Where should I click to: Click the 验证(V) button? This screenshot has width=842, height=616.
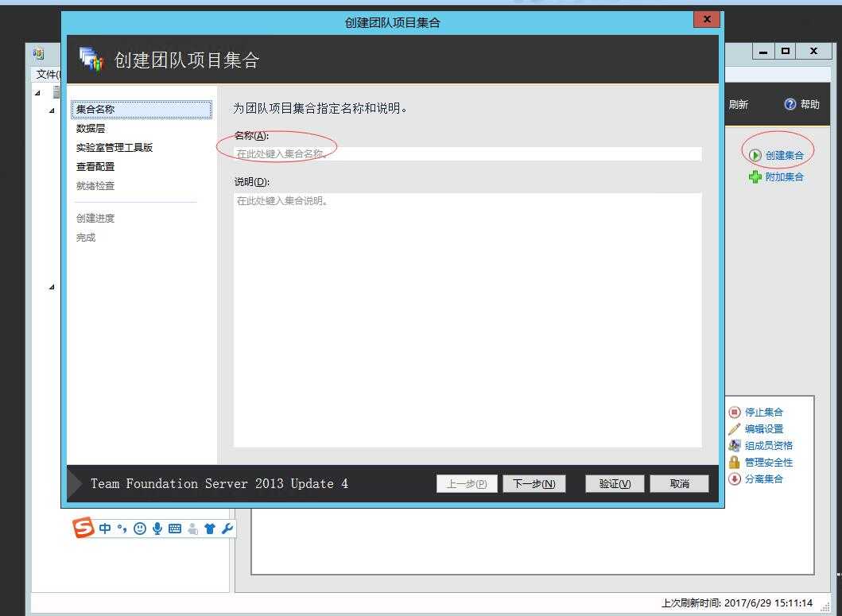click(x=614, y=483)
